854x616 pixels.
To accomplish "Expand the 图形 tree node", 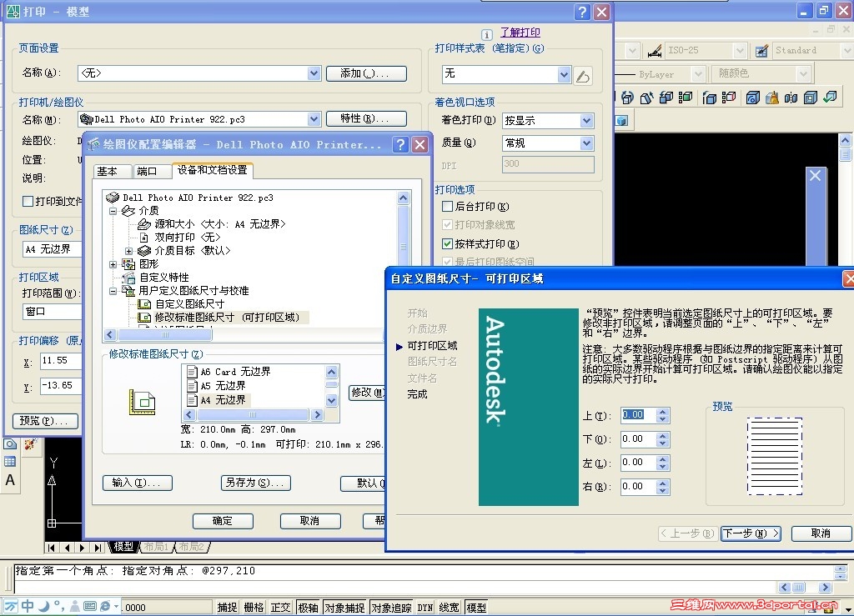I will pos(113,264).
